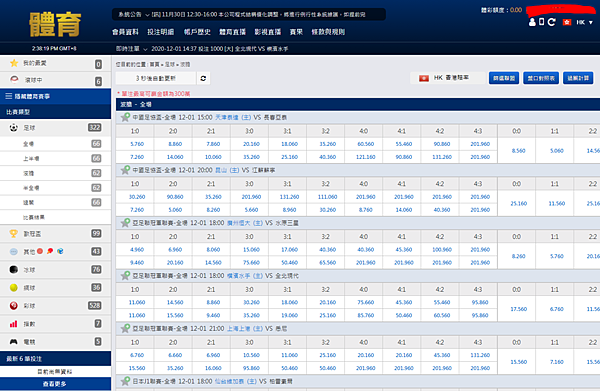The width and height of the screenshot is (600, 391).
Task: Click the view more button under latest bets
Action: (55, 384)
